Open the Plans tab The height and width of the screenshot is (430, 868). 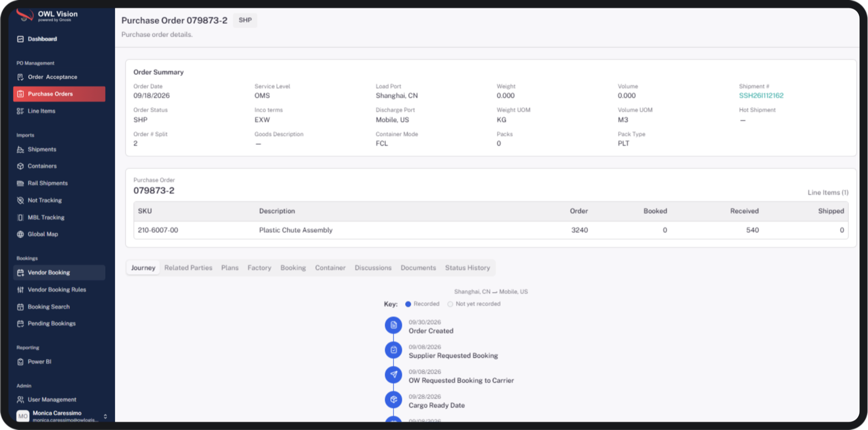230,268
